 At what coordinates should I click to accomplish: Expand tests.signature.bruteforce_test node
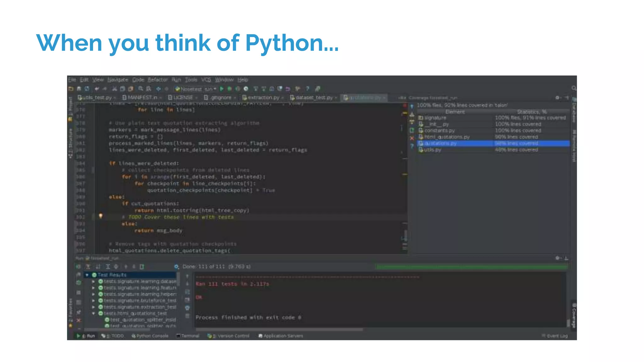click(x=93, y=301)
